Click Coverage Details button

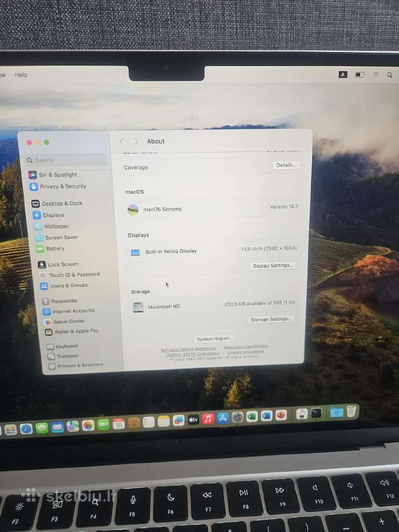286,165
